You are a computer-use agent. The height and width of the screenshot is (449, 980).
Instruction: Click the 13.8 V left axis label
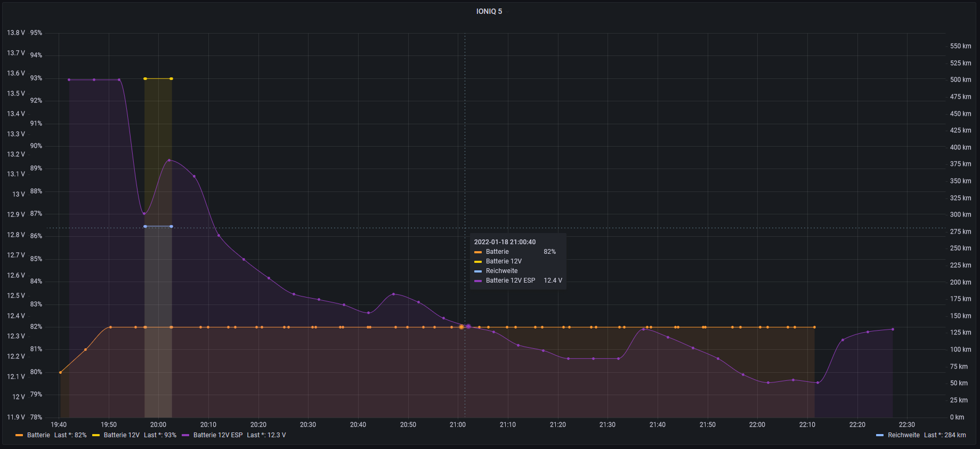pyautogui.click(x=16, y=33)
